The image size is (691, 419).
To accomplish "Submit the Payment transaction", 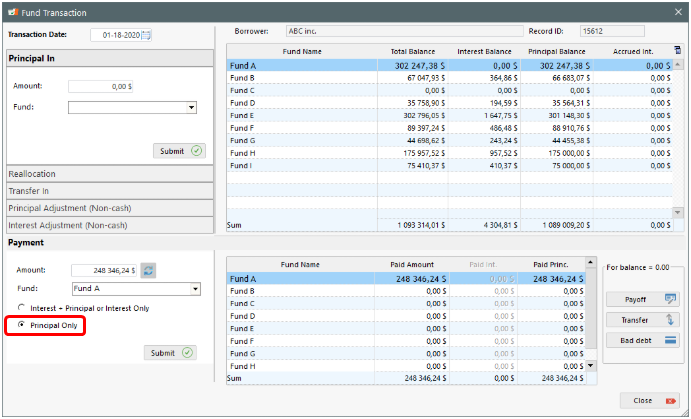I will (x=170, y=353).
